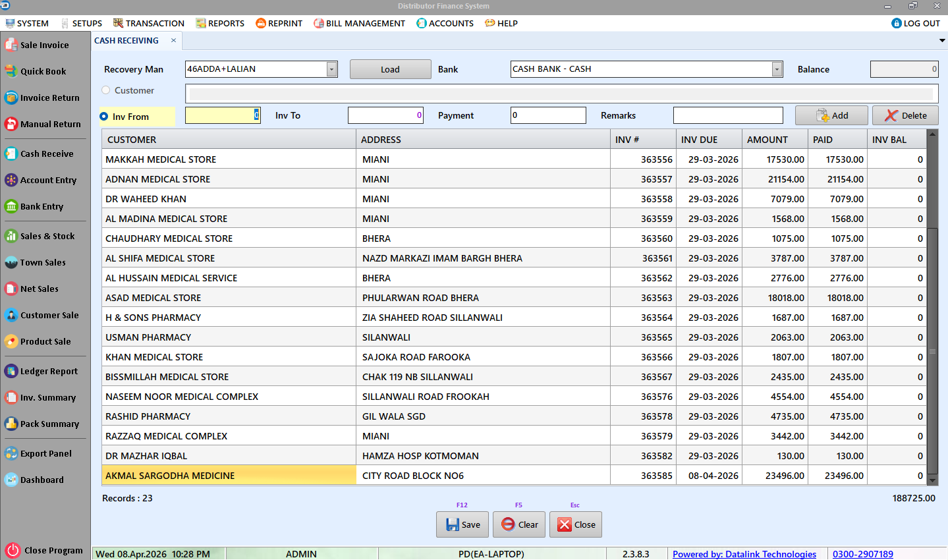Open Quick Book sidebar icon
This screenshot has height=560, width=948.
point(11,71)
